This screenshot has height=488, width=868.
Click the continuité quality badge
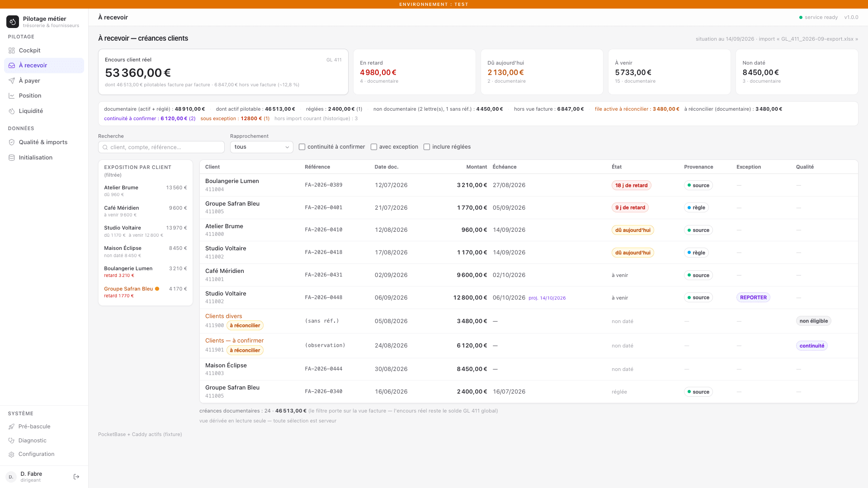pos(811,346)
